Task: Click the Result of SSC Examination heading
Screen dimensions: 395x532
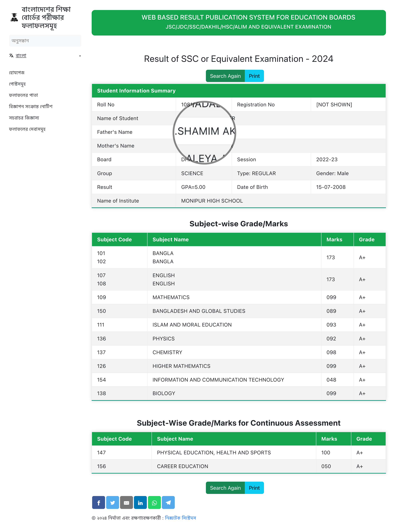Action: tap(239, 59)
